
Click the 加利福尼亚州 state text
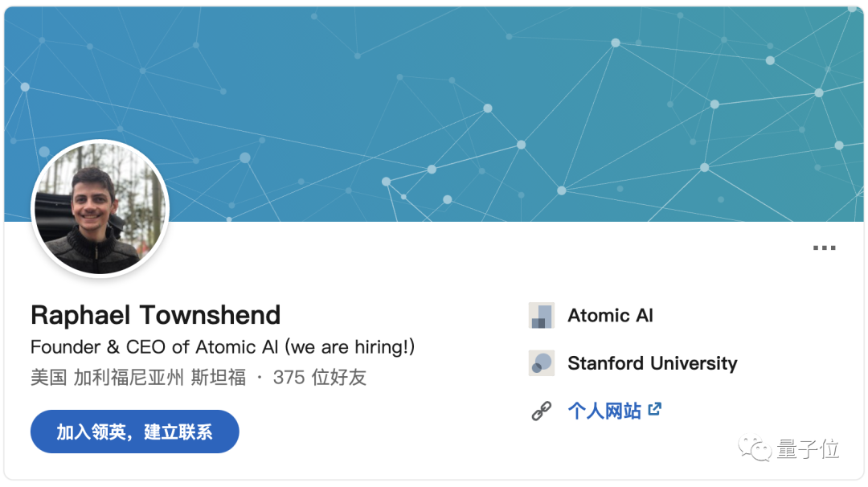point(128,377)
